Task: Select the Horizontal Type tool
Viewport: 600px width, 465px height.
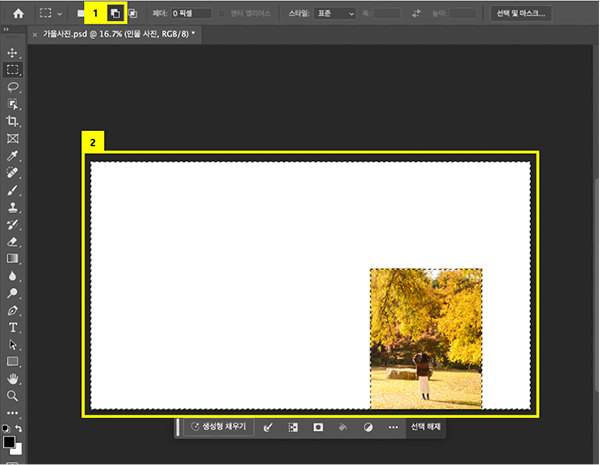Action: coord(12,328)
